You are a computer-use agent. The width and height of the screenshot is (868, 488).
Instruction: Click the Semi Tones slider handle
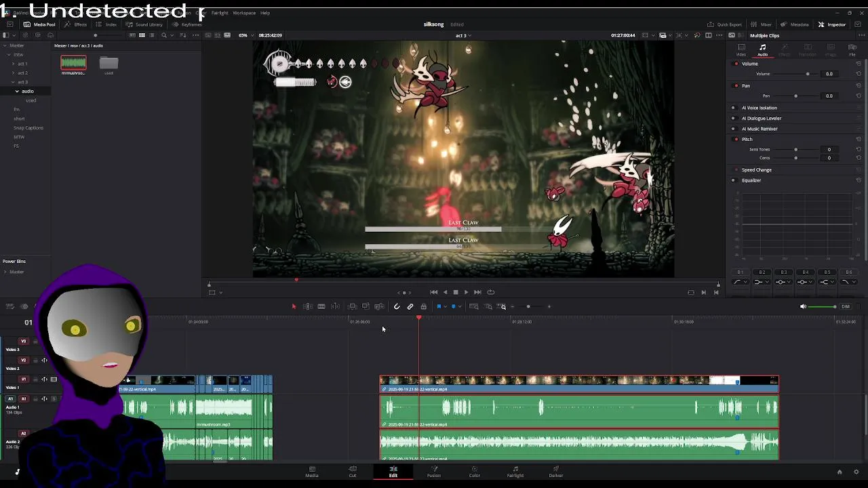[x=796, y=149]
